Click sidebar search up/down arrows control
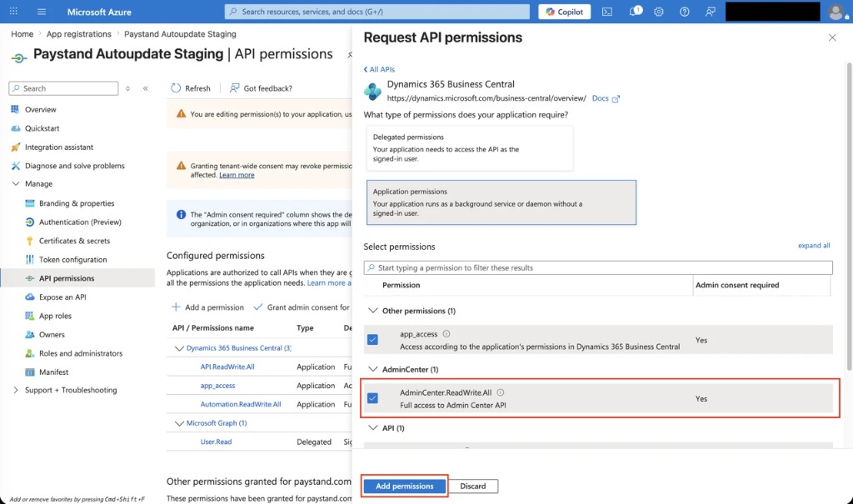853x504 pixels. coord(127,88)
